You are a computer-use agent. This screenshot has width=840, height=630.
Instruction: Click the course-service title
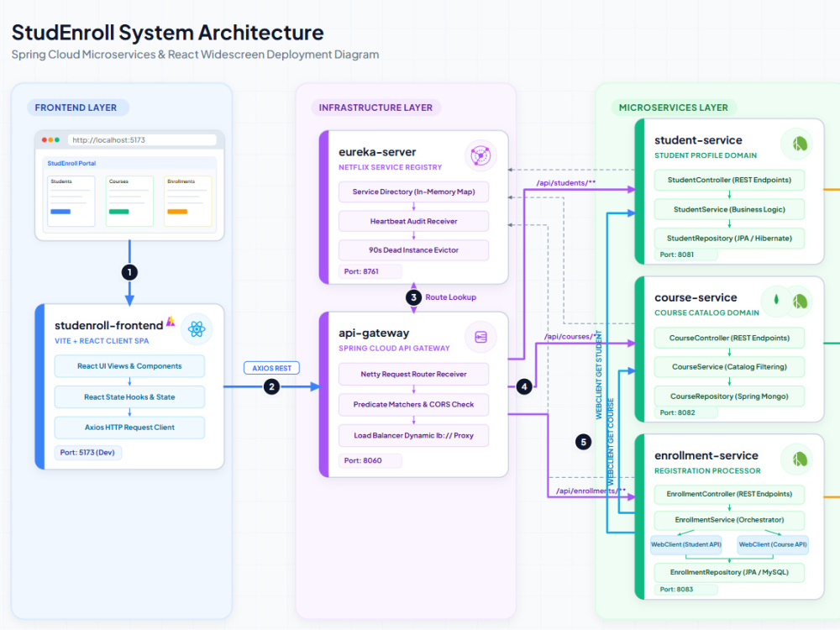point(696,298)
